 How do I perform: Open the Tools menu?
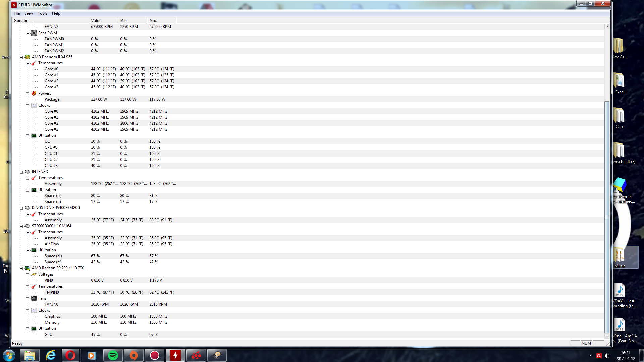42,13
